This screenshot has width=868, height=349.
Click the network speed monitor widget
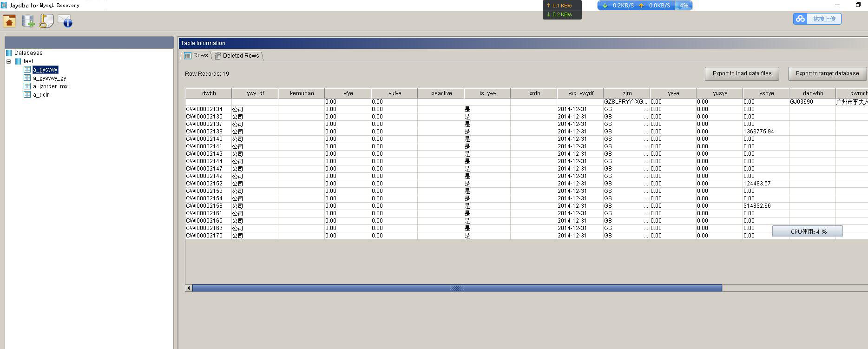click(x=645, y=6)
